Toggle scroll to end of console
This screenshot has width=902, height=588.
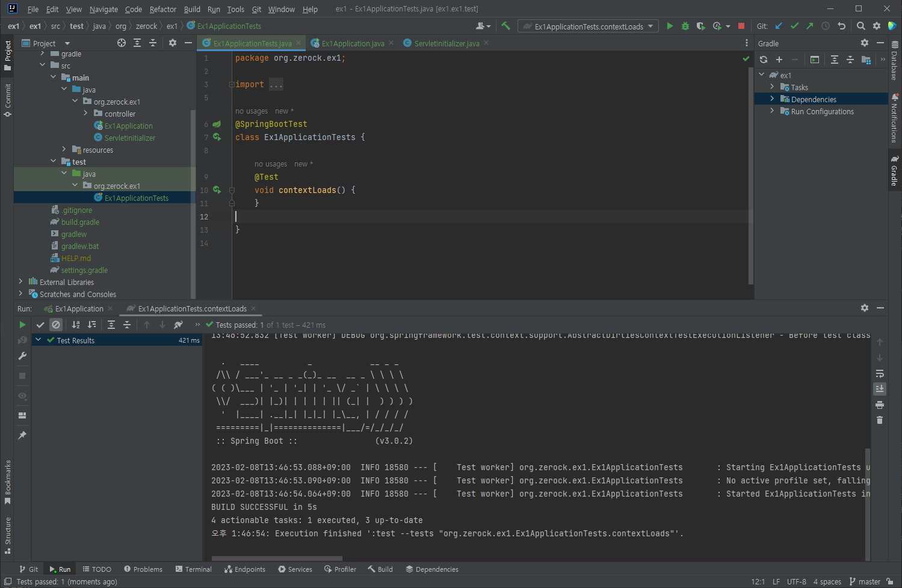pos(880,389)
